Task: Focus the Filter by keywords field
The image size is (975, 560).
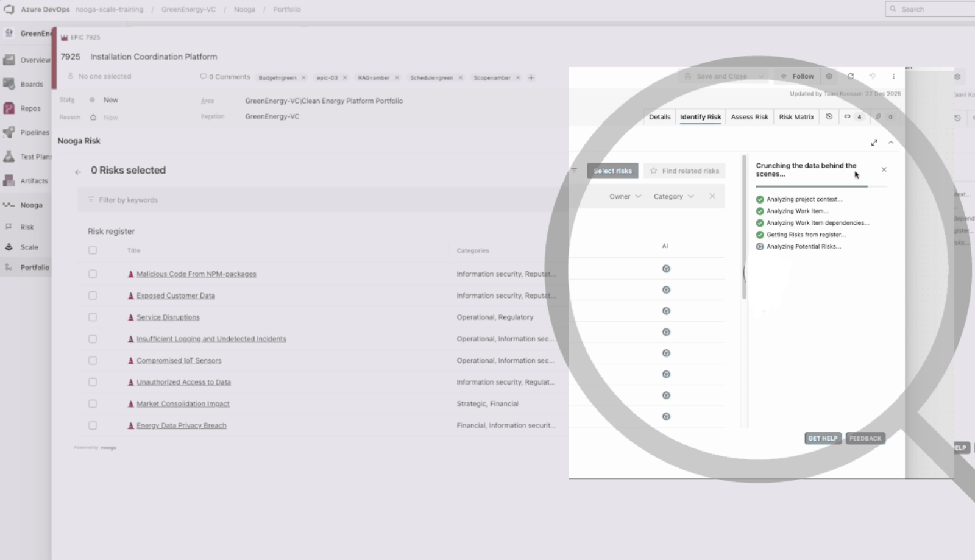Action: (x=323, y=200)
